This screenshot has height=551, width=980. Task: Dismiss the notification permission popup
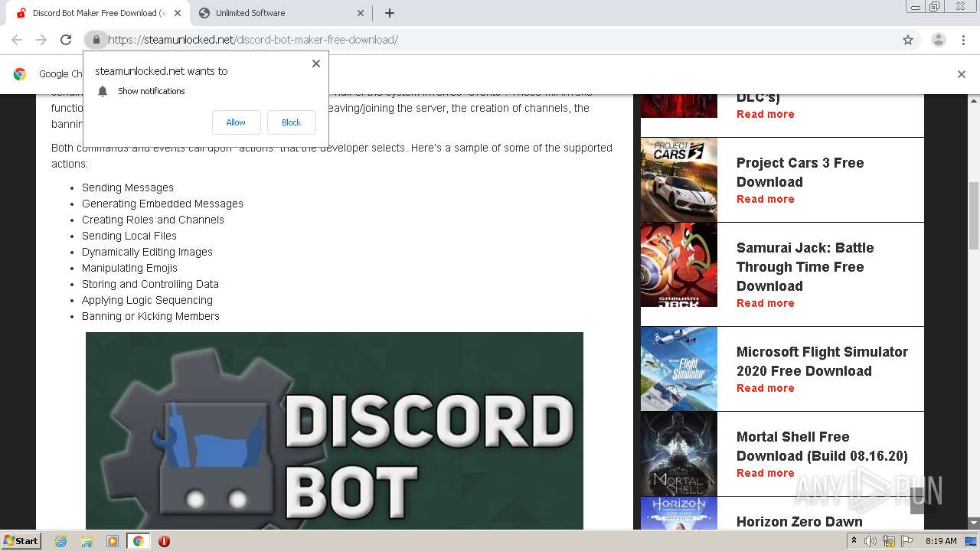[316, 64]
